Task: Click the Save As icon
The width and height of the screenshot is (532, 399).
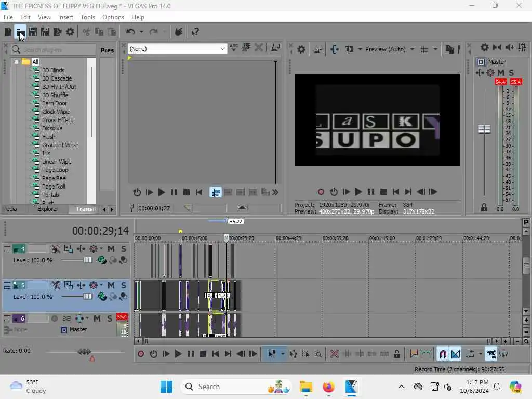Action: click(x=45, y=32)
